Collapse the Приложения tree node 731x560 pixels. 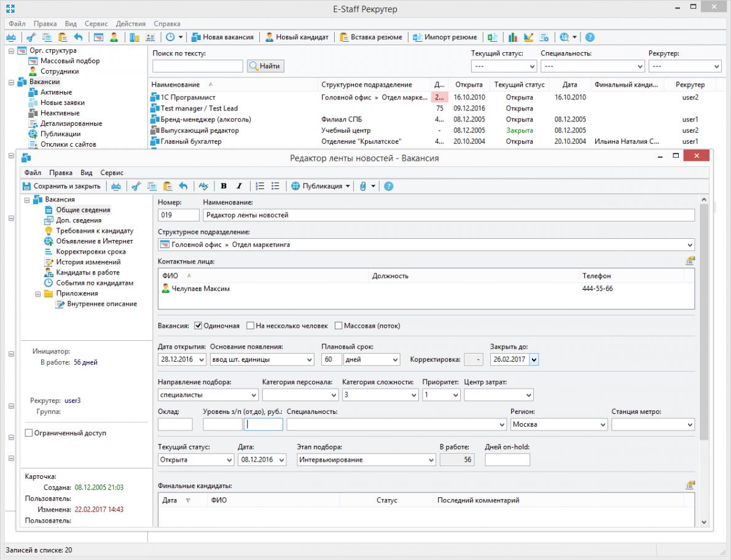pyautogui.click(x=37, y=294)
